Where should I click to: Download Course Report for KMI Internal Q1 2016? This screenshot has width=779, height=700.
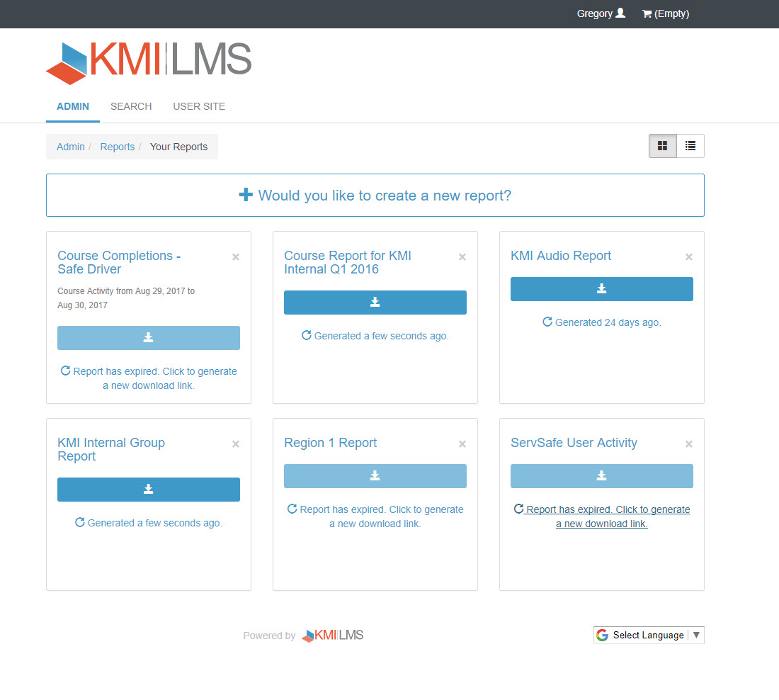[x=375, y=303]
